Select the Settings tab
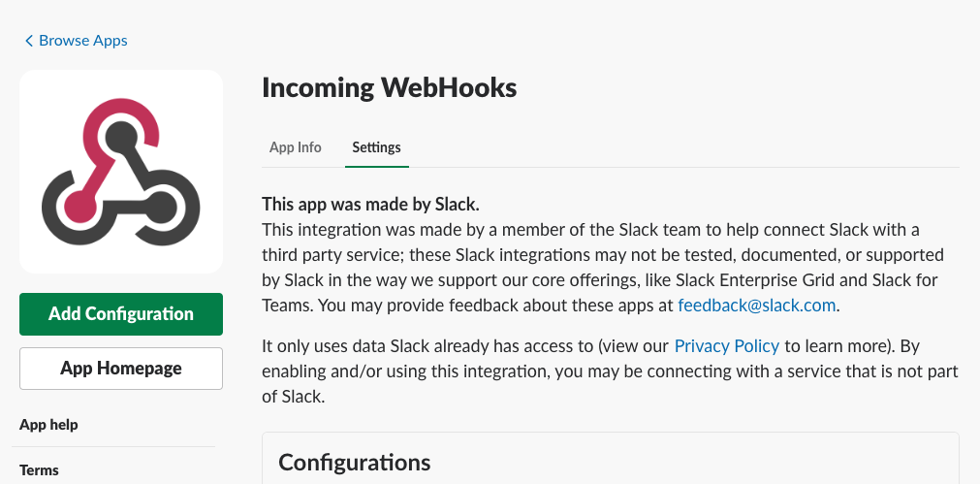 (376, 147)
